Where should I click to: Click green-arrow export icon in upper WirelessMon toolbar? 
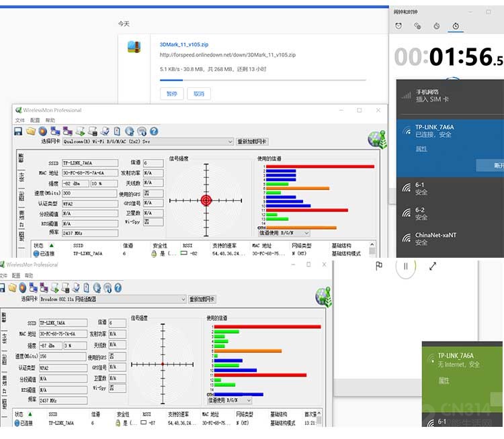[81, 131]
